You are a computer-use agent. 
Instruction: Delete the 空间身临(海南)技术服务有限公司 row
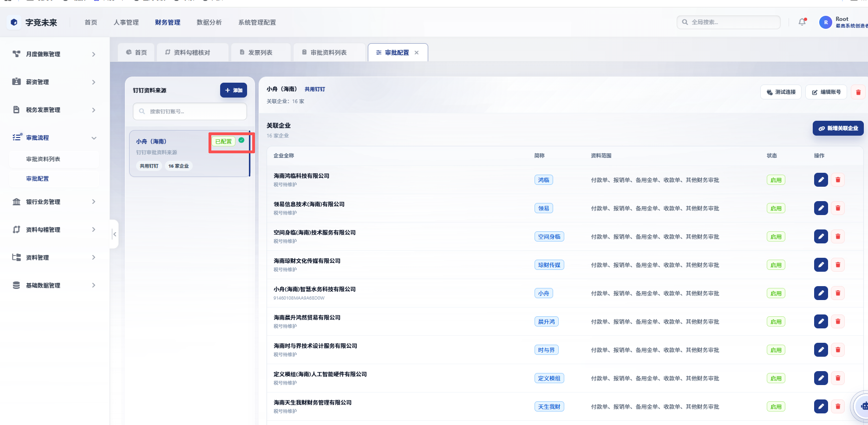[x=838, y=236]
